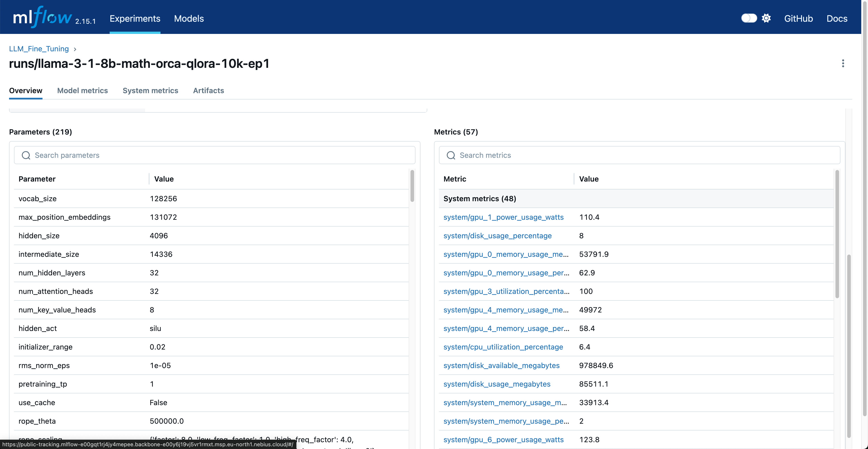The image size is (868, 449).
Task: Open the Experiments tab in header
Action: [135, 19]
